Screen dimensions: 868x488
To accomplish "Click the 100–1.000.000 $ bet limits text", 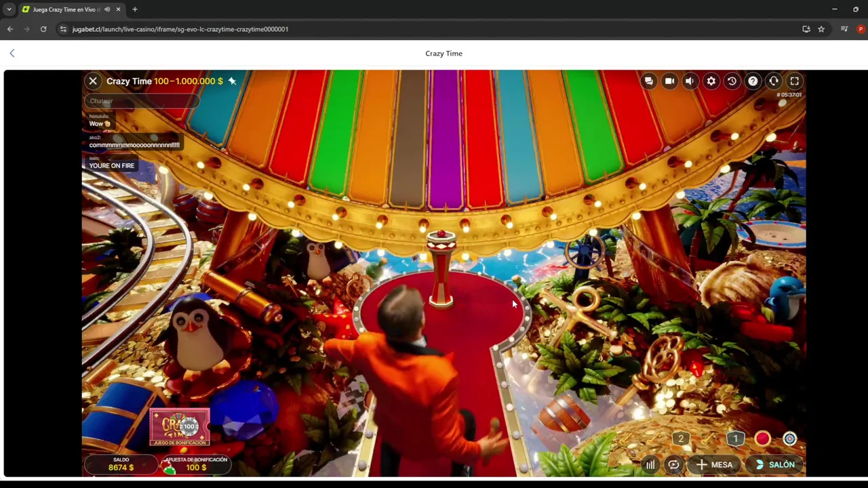I will pyautogui.click(x=189, y=81).
